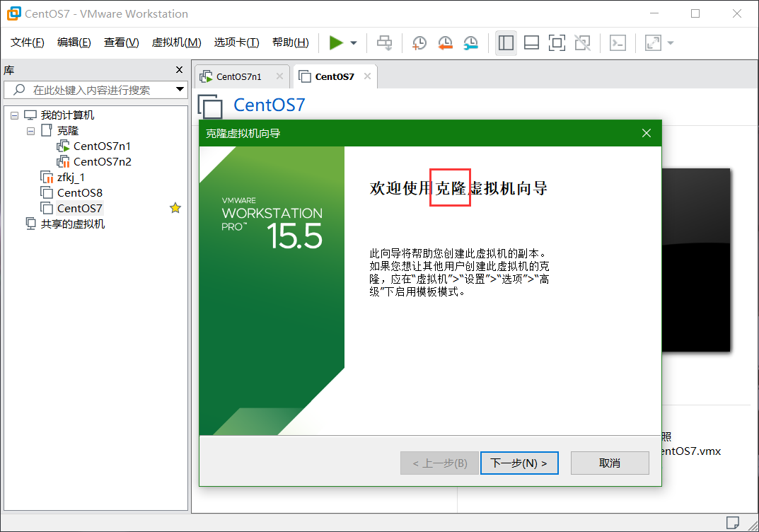Open the 选项卡(T) menu

237,42
